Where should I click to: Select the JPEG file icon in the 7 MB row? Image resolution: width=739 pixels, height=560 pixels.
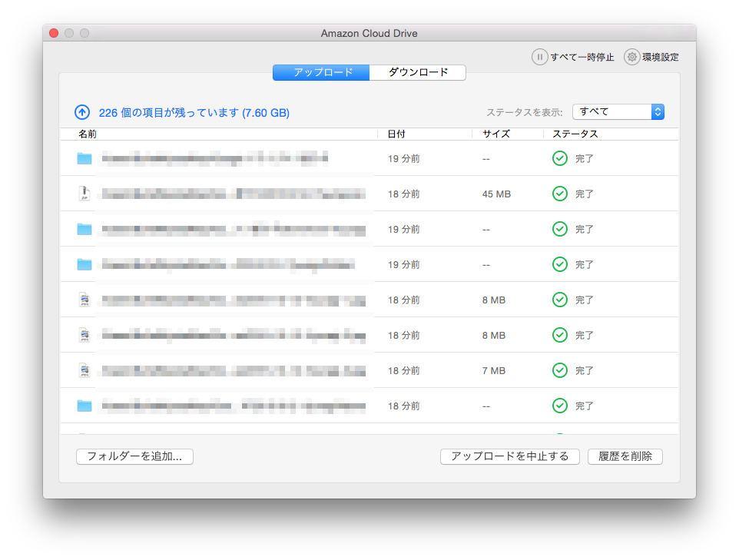pyautogui.click(x=85, y=370)
